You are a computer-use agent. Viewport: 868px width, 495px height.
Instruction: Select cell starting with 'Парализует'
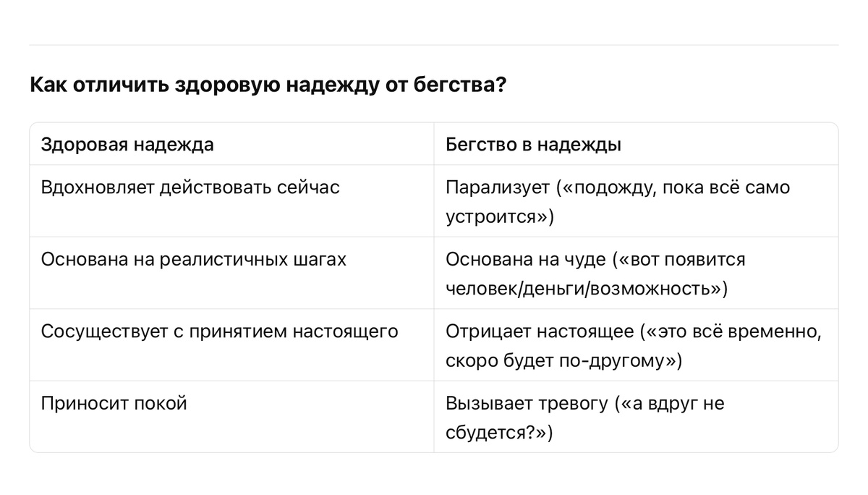pos(617,188)
